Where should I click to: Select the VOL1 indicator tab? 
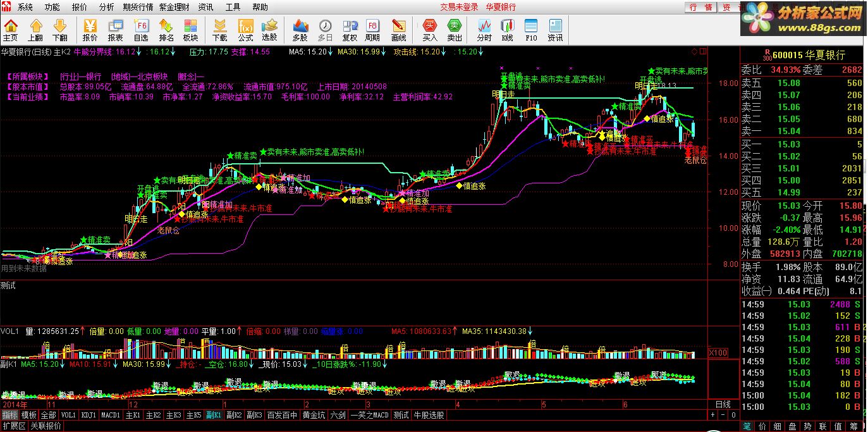(68, 416)
